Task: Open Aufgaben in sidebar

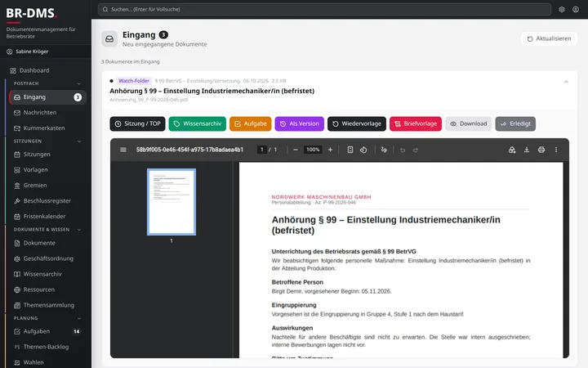Action: [47, 331]
